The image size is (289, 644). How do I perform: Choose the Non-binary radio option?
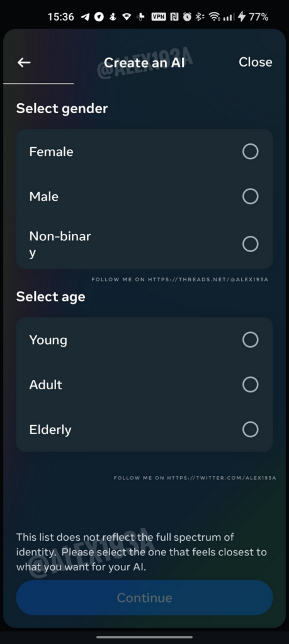click(250, 244)
